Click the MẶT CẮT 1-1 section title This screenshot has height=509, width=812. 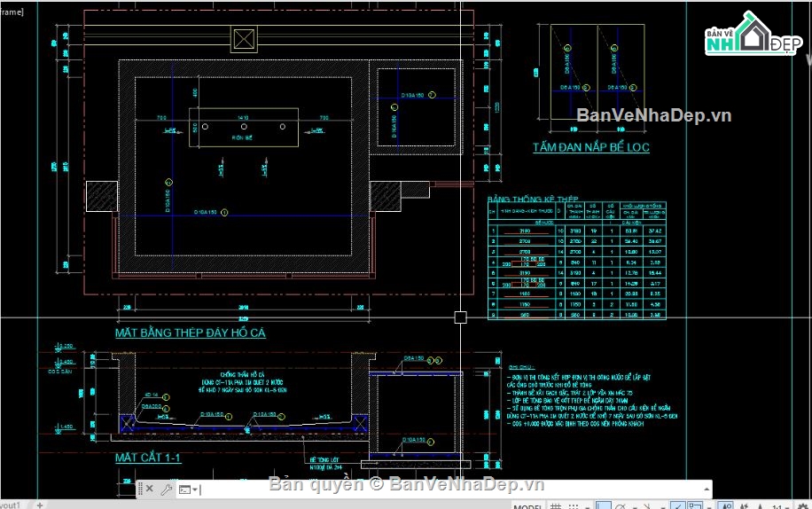coord(148,458)
